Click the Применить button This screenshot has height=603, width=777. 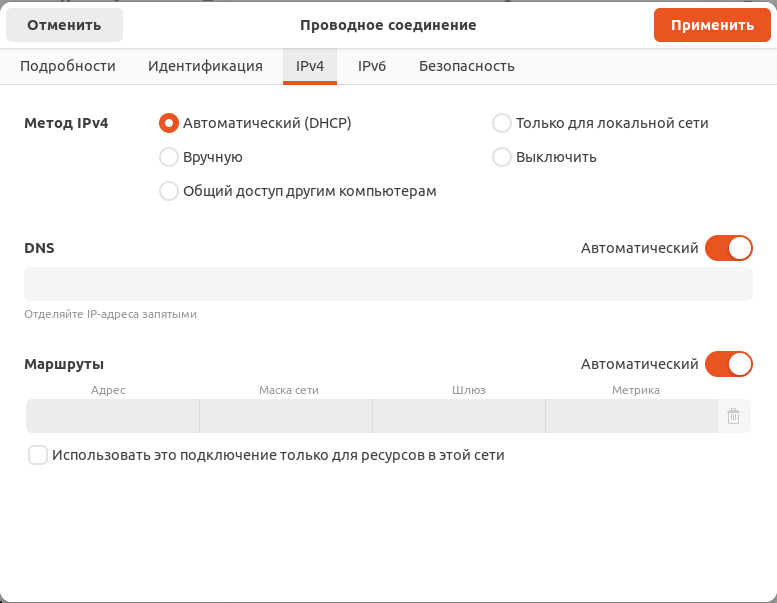[x=712, y=25]
